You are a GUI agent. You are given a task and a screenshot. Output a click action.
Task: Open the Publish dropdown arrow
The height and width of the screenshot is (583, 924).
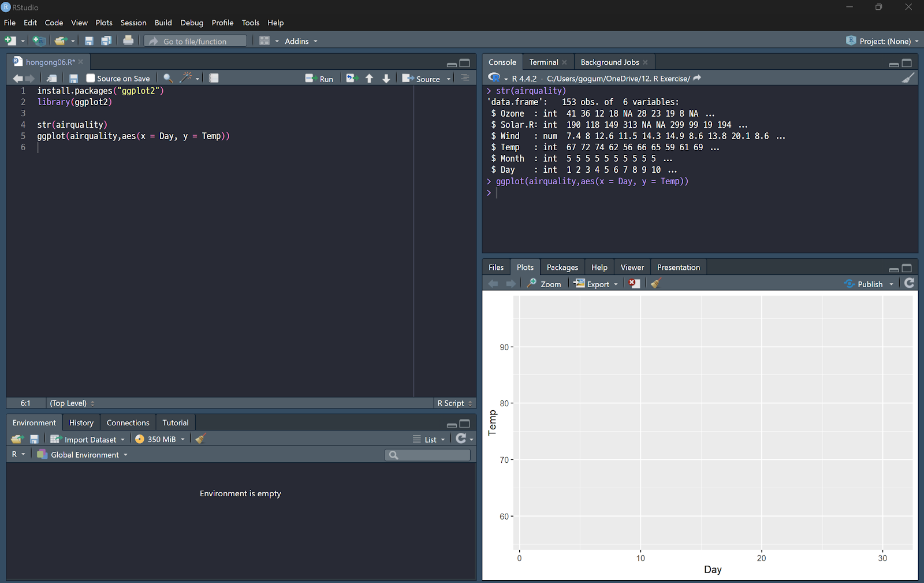[891, 284]
